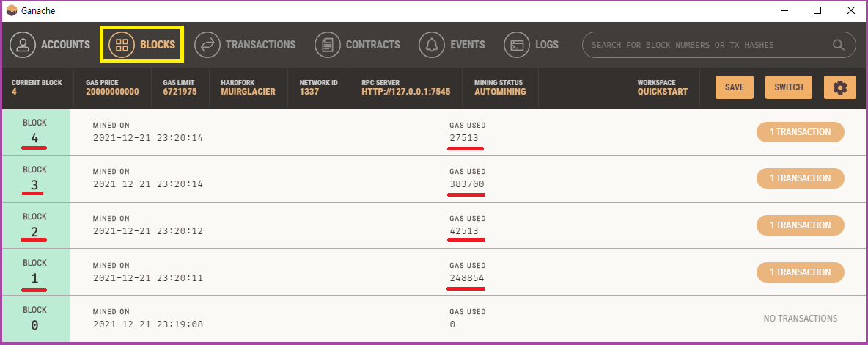The height and width of the screenshot is (345, 868).
Task: Click Block 0 gas used value 0
Action: [x=452, y=324]
